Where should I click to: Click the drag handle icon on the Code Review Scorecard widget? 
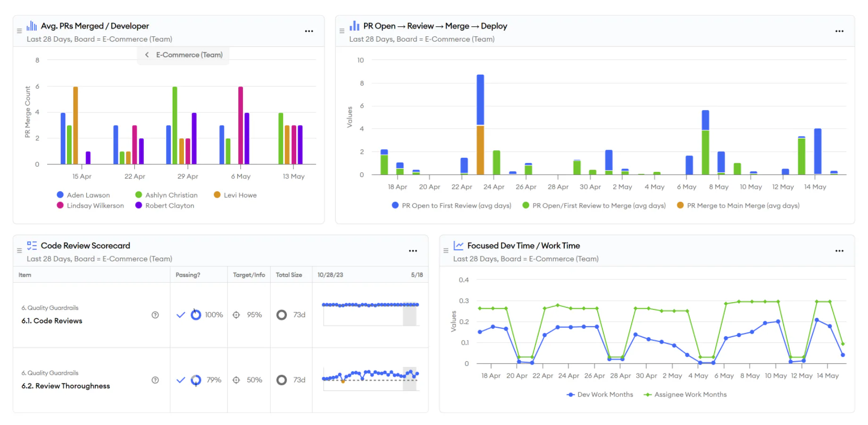point(19,250)
